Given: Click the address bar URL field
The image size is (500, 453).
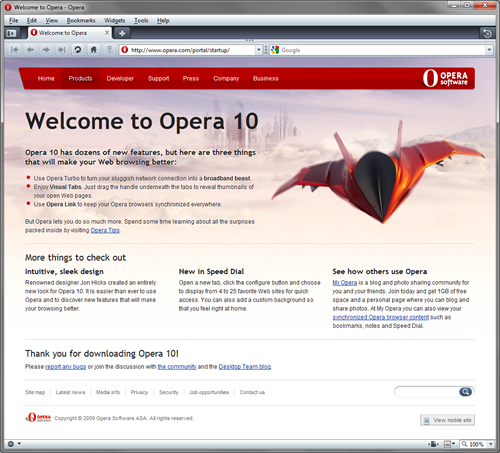Looking at the screenshot, I should point(192,50).
